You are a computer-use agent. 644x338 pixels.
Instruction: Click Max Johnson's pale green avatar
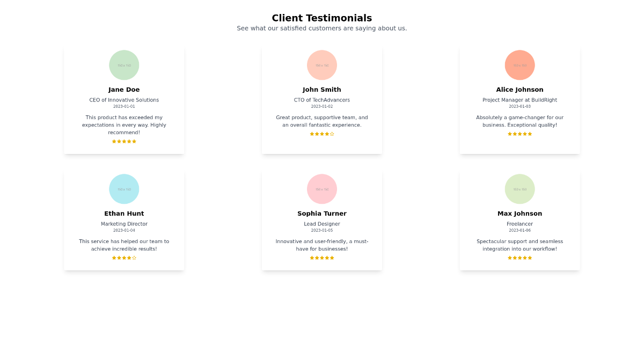click(519, 189)
